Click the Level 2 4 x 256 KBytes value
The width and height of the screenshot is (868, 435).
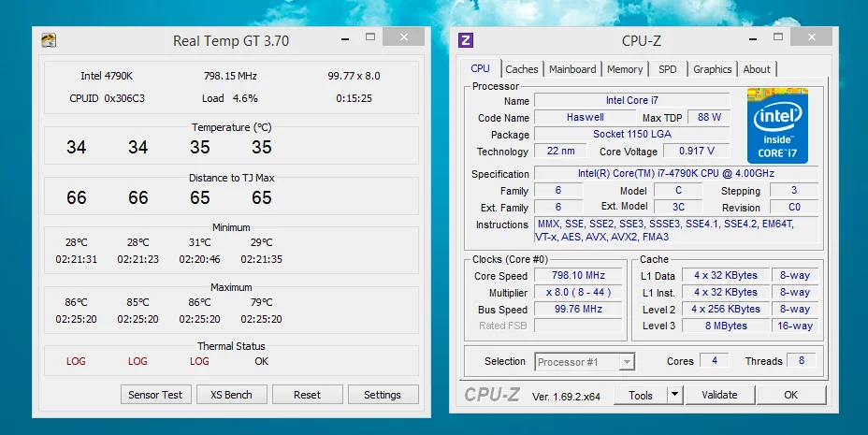tap(725, 309)
